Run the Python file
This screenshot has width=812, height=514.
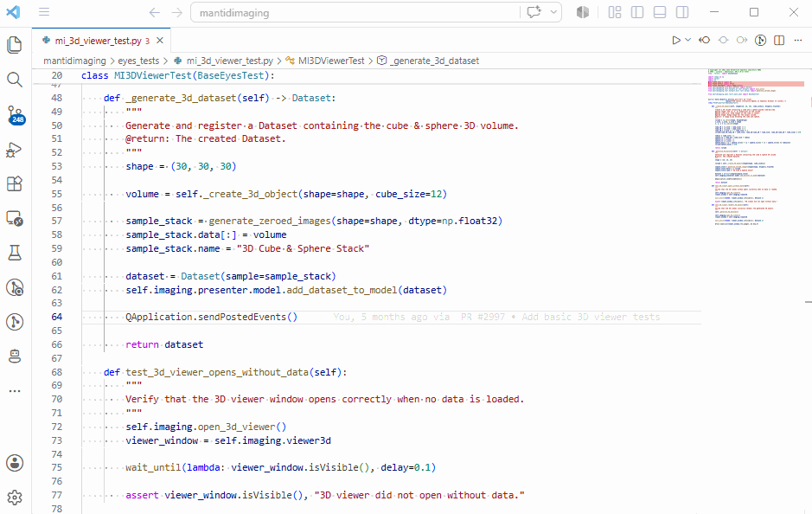coord(676,40)
